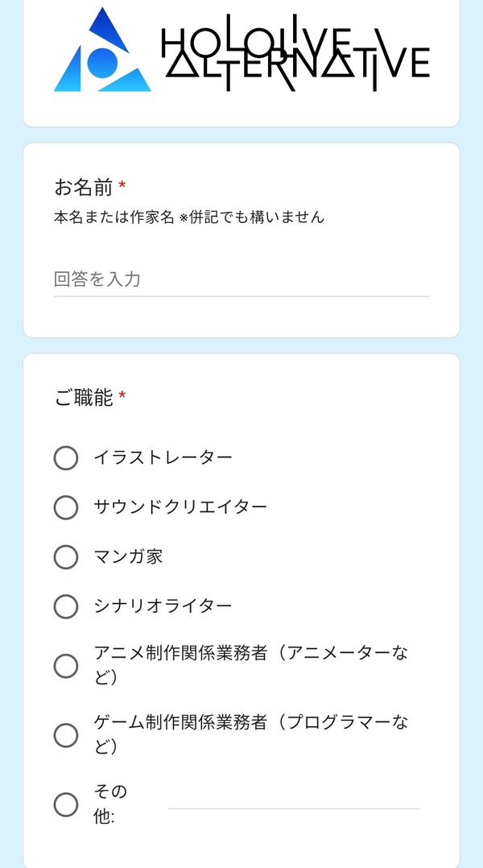Pick the ゲーム制作関係業務者 radio circle
The image size is (483, 868).
tap(66, 735)
